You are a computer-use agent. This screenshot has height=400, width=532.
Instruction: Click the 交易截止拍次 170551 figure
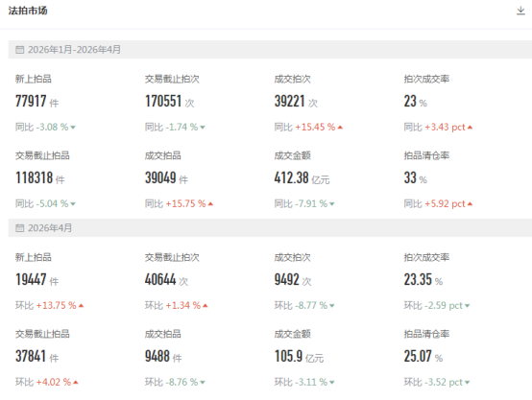pos(163,101)
